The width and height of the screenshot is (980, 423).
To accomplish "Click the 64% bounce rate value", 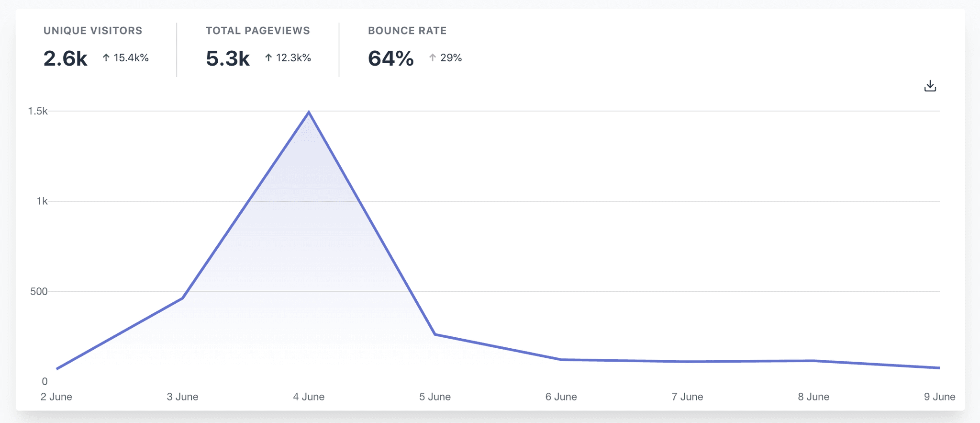I will 391,58.
